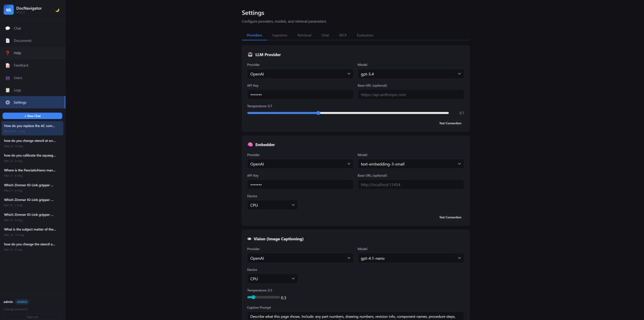This screenshot has width=644, height=320.
Task: Switch to the Retrieval tab
Action: 304,35
